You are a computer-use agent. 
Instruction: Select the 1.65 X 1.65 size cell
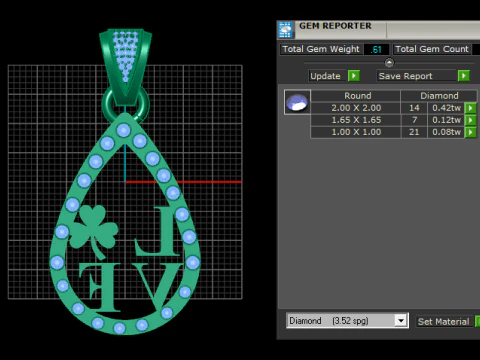356,120
